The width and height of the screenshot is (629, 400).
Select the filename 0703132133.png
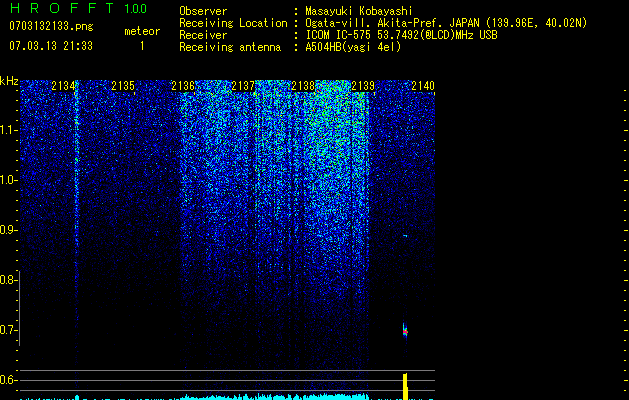(51, 26)
